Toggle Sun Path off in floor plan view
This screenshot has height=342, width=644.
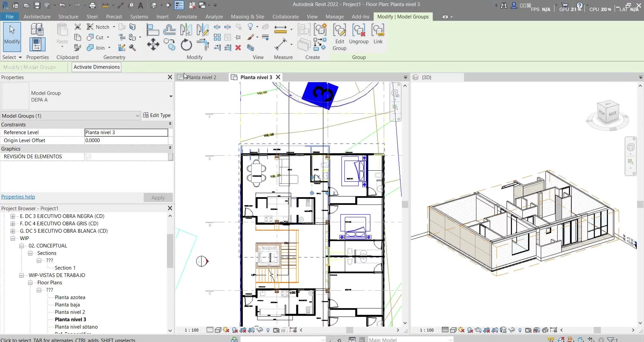226,330
